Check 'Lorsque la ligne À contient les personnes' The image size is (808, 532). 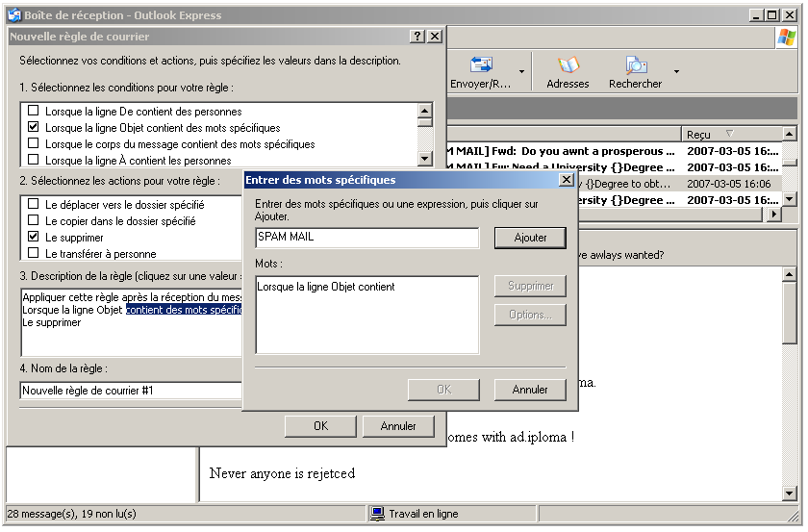click(x=34, y=160)
